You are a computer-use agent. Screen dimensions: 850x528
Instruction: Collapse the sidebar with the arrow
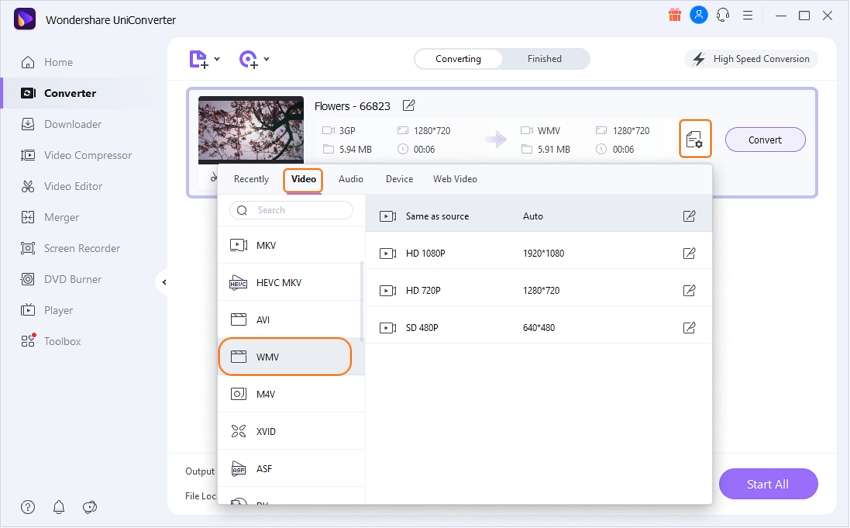pos(164,282)
